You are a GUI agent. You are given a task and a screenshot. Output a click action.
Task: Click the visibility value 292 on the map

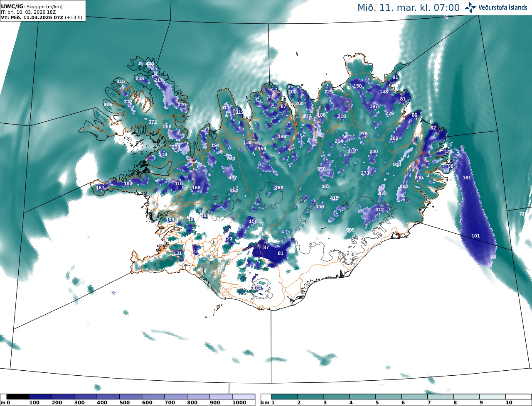coord(404,186)
